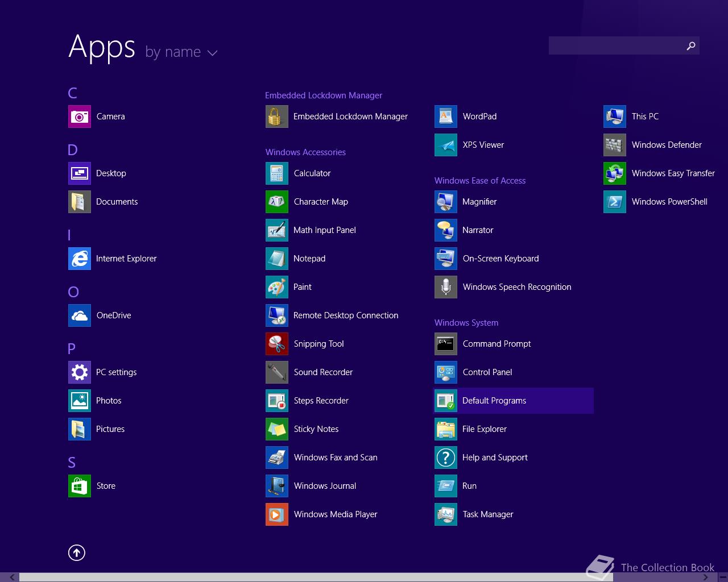Open the Camera app icon
Screen dimensions: 728x582
[x=80, y=117]
